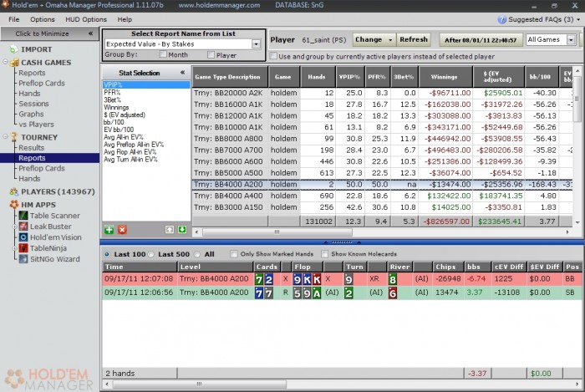Select the All hands radio button
This screenshot has width=585, height=392.
[x=197, y=254]
